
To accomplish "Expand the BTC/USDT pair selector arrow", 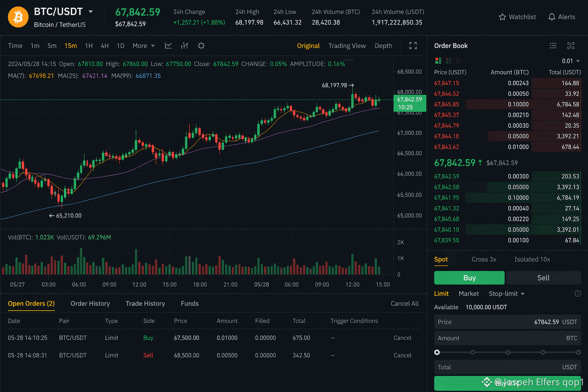I will pos(91,11).
